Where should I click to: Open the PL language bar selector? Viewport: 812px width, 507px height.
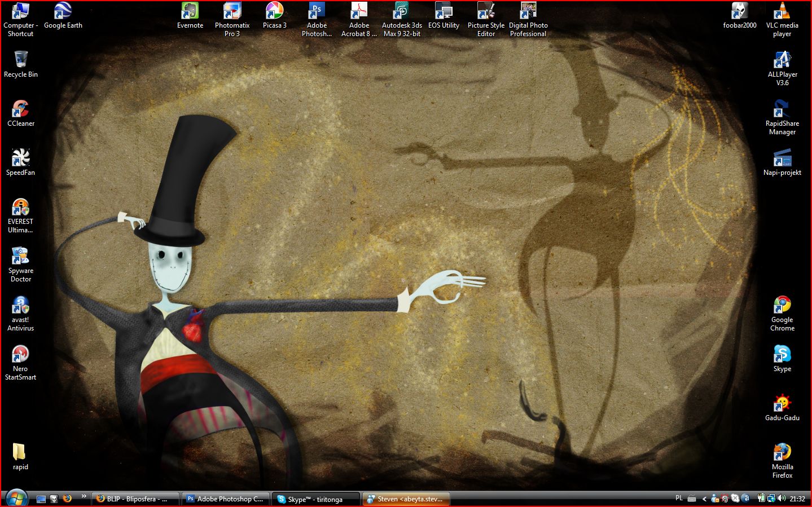tap(679, 499)
